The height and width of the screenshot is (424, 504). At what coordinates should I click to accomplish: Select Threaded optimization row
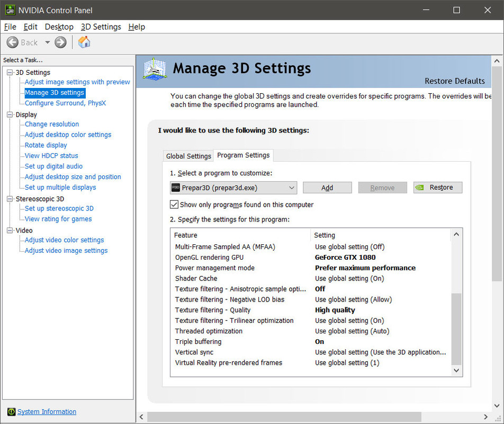pyautogui.click(x=310, y=331)
